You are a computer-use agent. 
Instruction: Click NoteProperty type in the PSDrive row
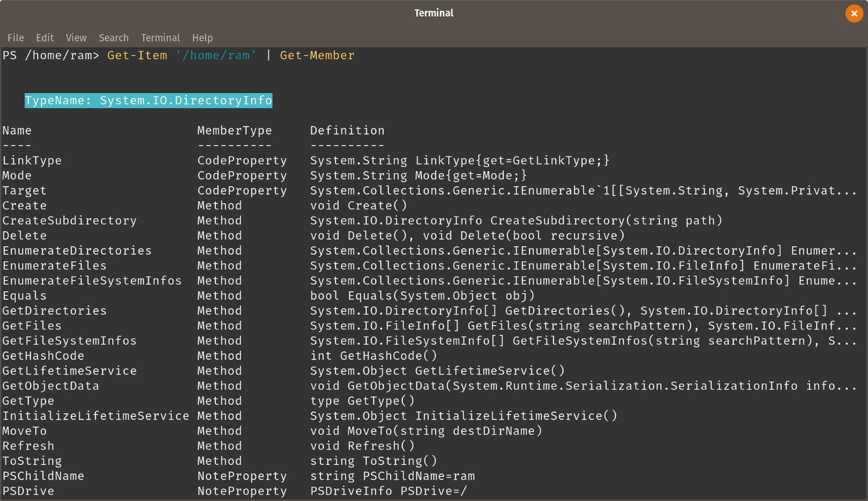242,491
